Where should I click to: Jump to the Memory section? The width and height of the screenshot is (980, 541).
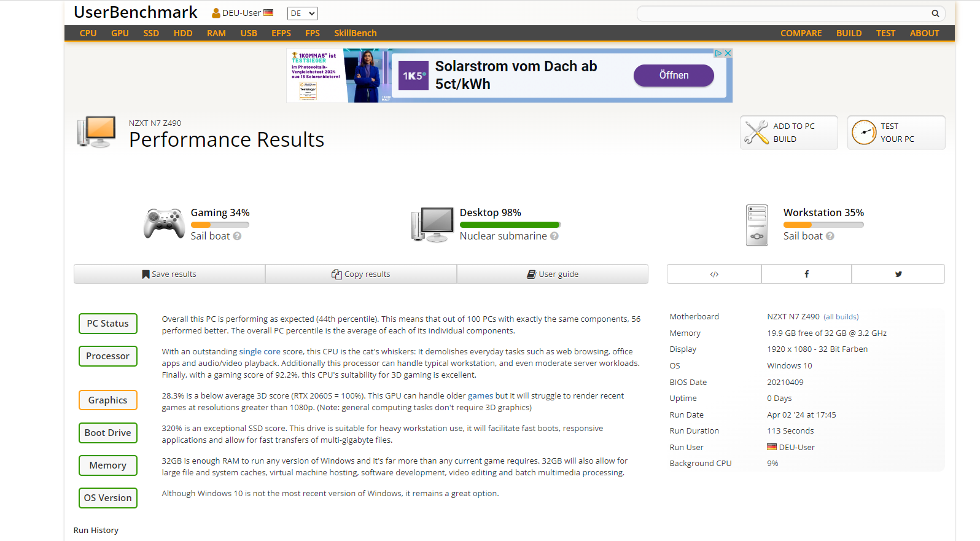coord(108,465)
